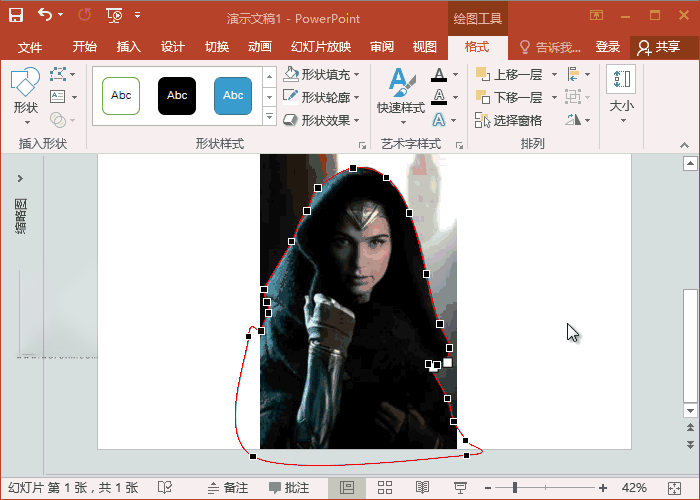Open the 形状样式 dialog launcher

click(362, 146)
